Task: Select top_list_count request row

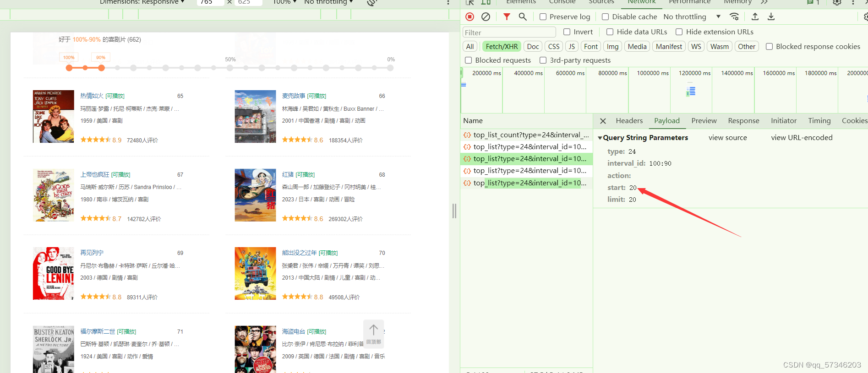Action: click(526, 135)
